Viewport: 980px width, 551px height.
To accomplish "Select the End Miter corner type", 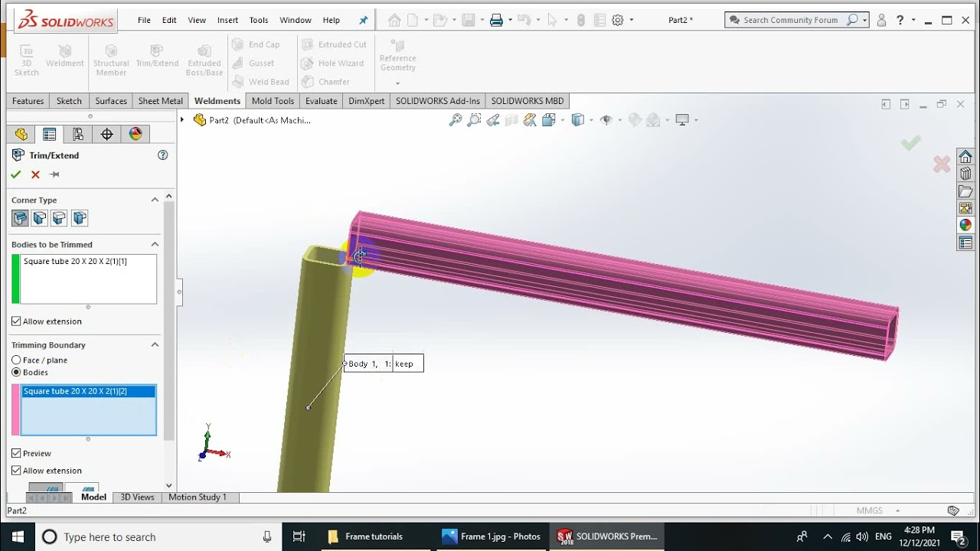I will coord(40,218).
